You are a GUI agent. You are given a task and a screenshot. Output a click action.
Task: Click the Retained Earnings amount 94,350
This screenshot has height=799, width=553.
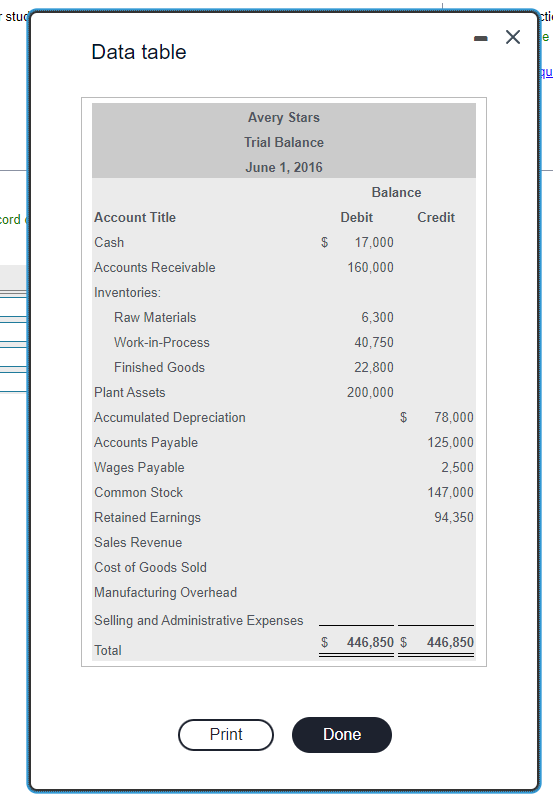click(454, 517)
